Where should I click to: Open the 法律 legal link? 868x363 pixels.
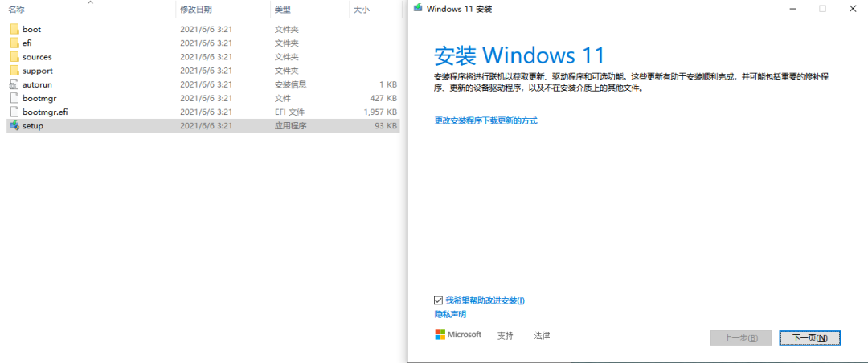point(542,336)
